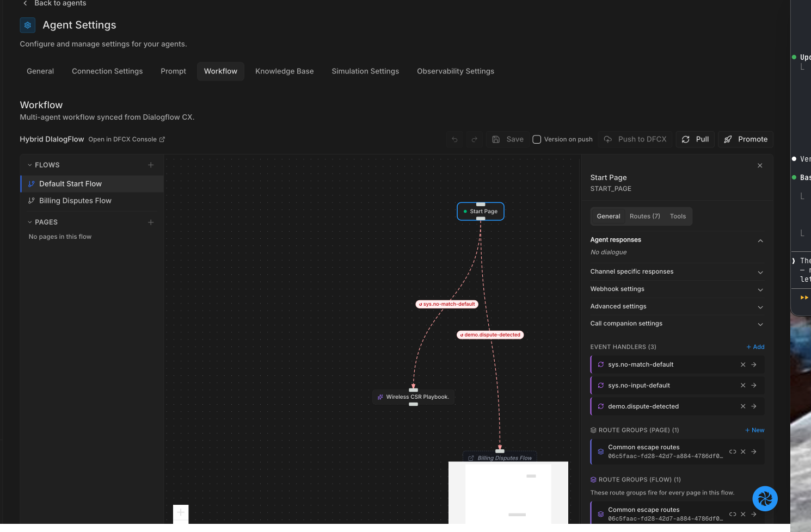Select Billing Disputes Flow in sidebar
The width and height of the screenshot is (811, 532).
point(92,201)
